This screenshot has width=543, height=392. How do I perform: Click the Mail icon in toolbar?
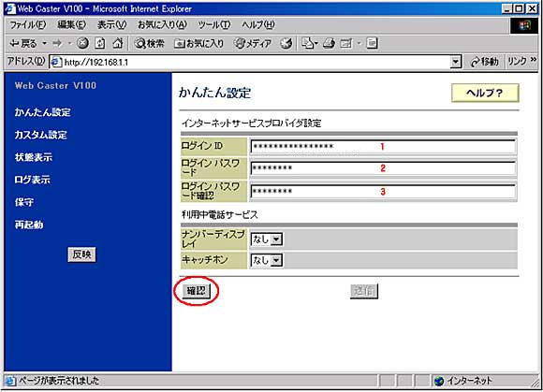pos(307,43)
